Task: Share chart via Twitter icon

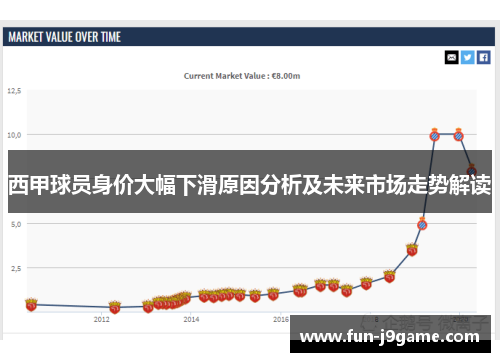Action: (467, 57)
